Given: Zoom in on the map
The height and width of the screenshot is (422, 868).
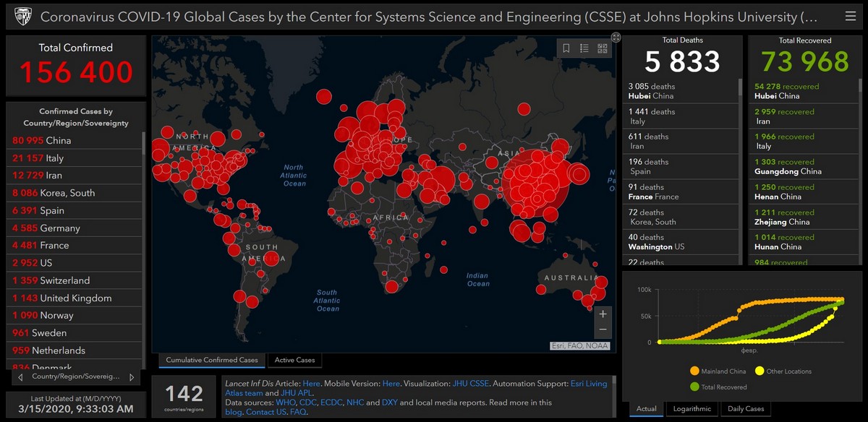Looking at the screenshot, I should 603,314.
